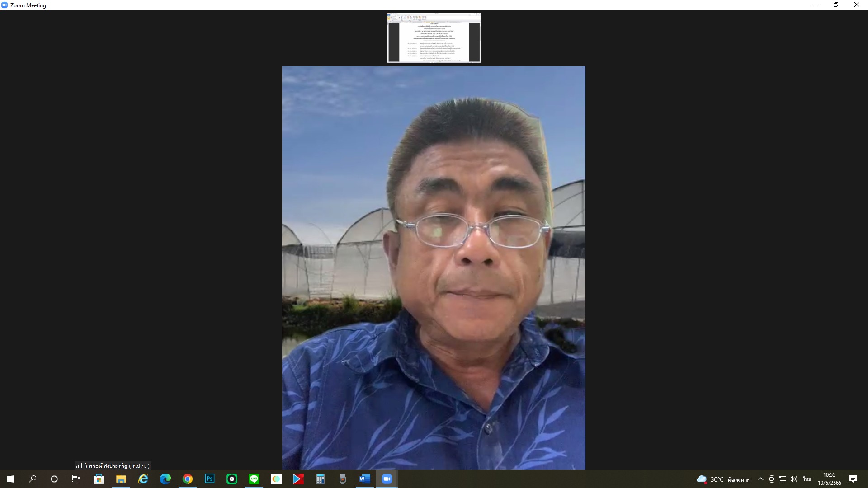Viewport: 868px width, 488px height.
Task: Open the red and blue play-arrow app
Action: (x=298, y=479)
